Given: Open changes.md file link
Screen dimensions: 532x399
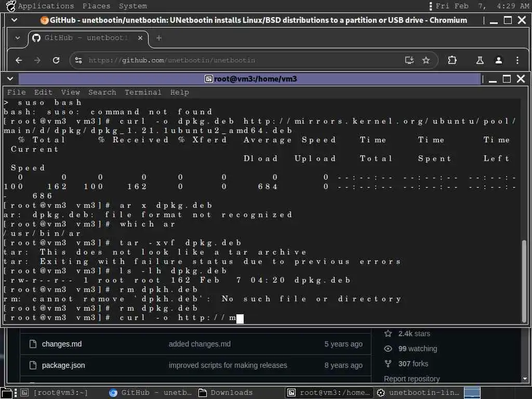Looking at the screenshot, I should pyautogui.click(x=62, y=344).
